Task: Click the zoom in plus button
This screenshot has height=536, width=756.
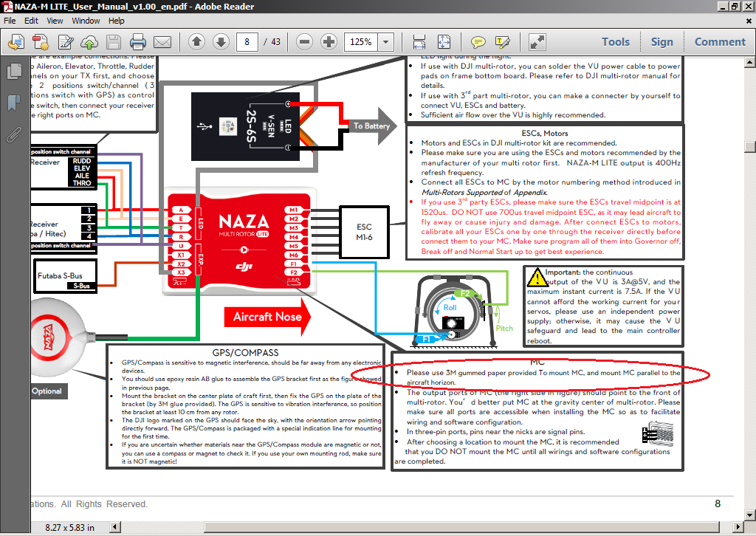Action: (x=329, y=42)
